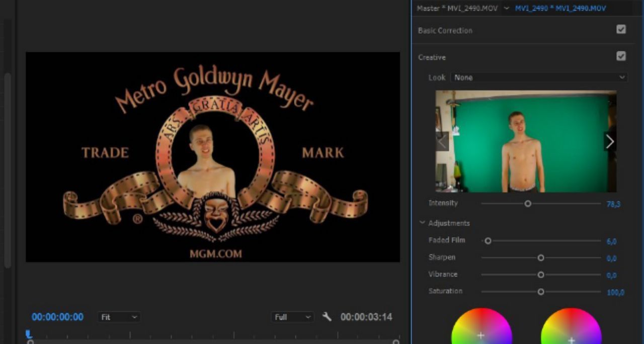This screenshot has height=344, width=644.
Task: Click the right highlight tint color wheel
Action: coord(571,326)
